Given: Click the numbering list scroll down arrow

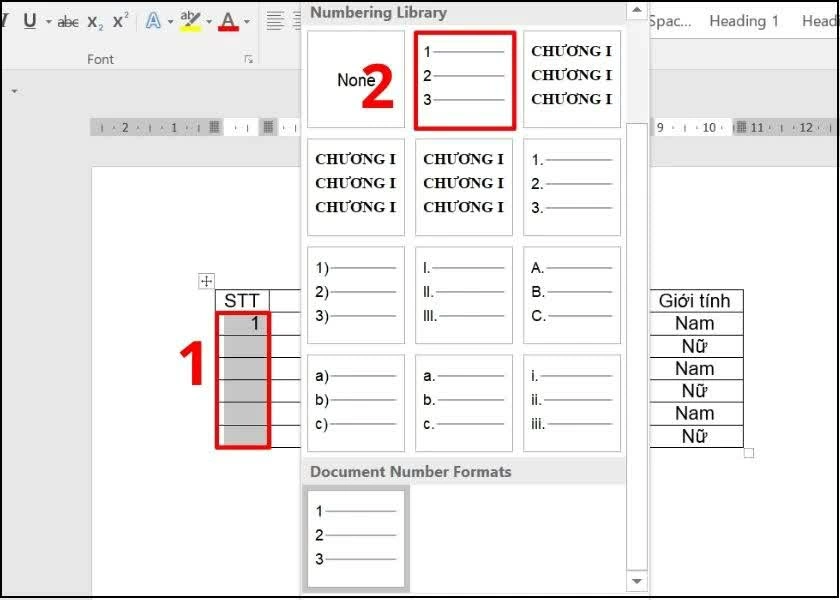Looking at the screenshot, I should (636, 580).
